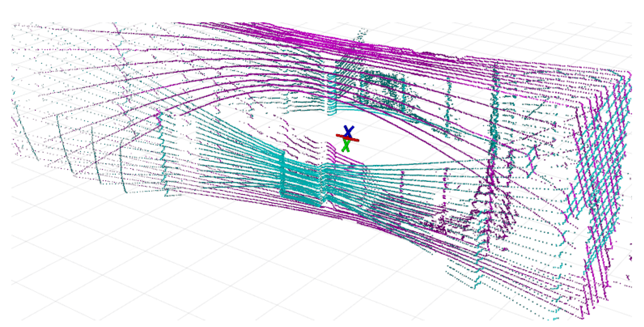
Task: Click the empty white grid floor at bottom left
Action: (x=105, y=263)
